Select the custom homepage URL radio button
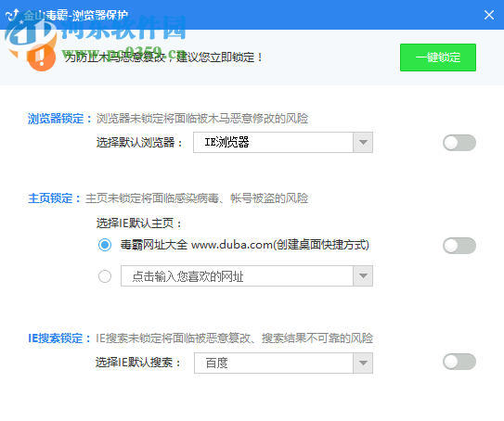Image resolution: width=504 pixels, height=421 pixels. (x=105, y=276)
